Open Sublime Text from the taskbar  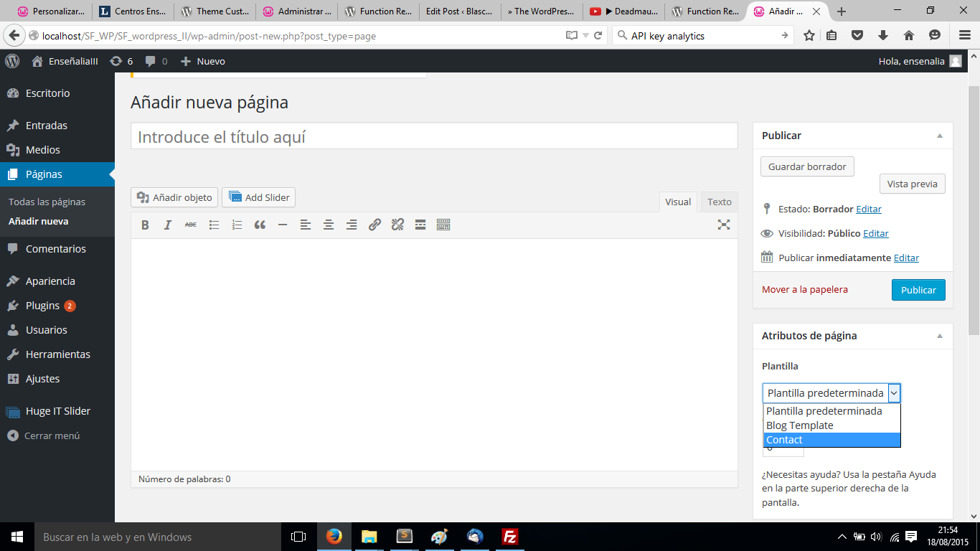(405, 537)
